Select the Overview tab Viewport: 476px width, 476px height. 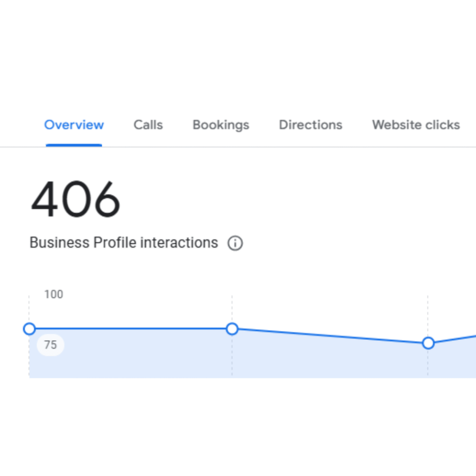point(74,125)
